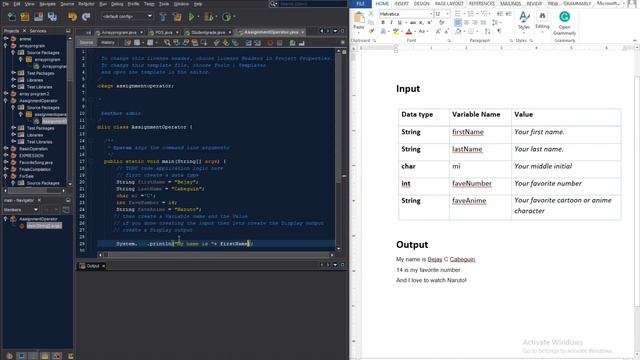The height and width of the screenshot is (360, 640).
Task: Open the Refactor menu in NetBeans
Action: pyautogui.click(x=86, y=4)
